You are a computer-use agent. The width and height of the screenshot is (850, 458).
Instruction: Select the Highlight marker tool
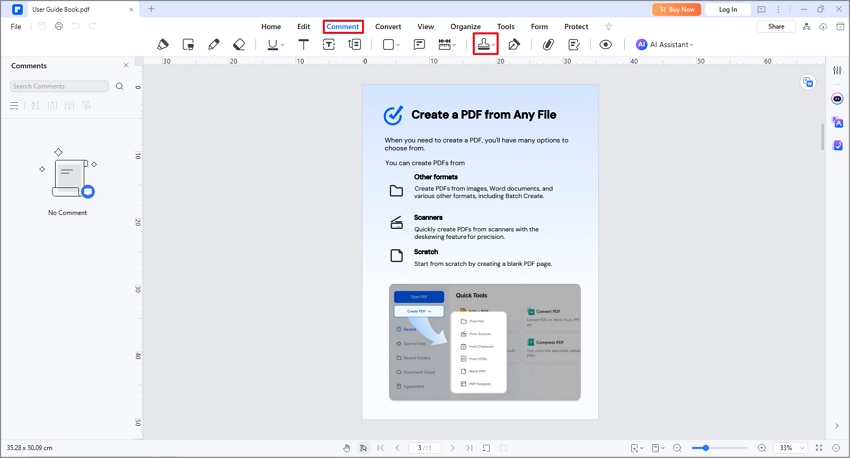pyautogui.click(x=163, y=44)
